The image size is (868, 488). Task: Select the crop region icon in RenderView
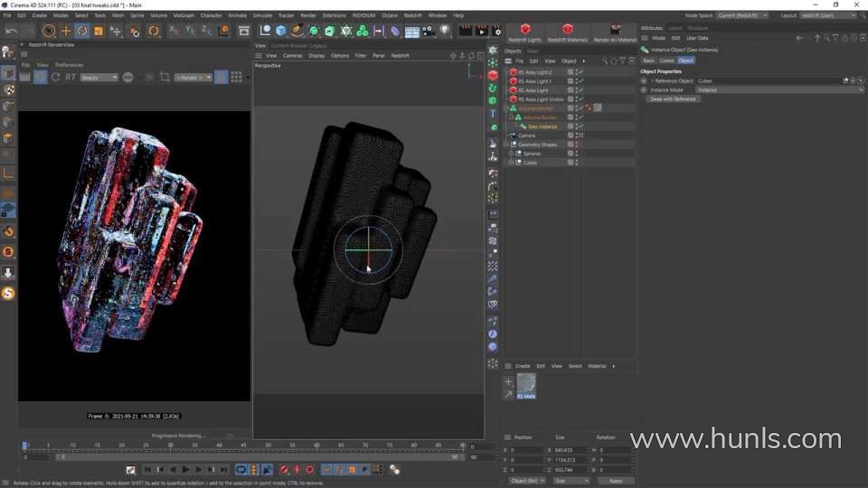(165, 78)
